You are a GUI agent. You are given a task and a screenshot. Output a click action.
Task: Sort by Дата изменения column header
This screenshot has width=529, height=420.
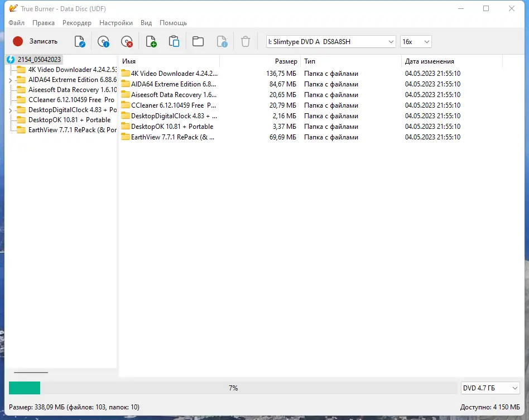click(452, 61)
